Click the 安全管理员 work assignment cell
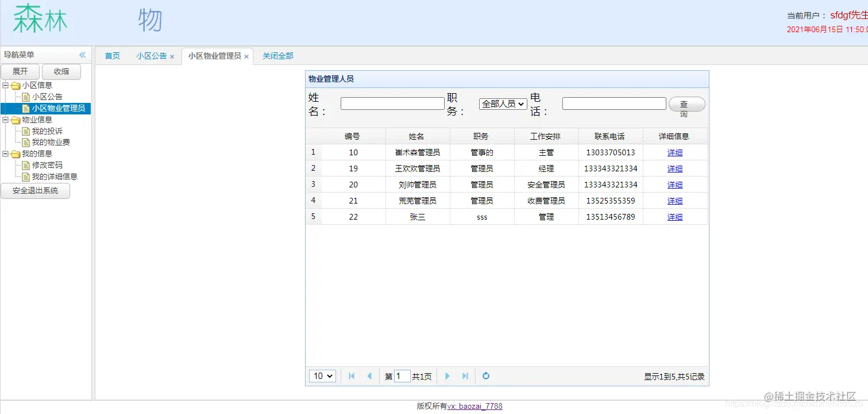This screenshot has height=414, width=868. pyautogui.click(x=546, y=185)
